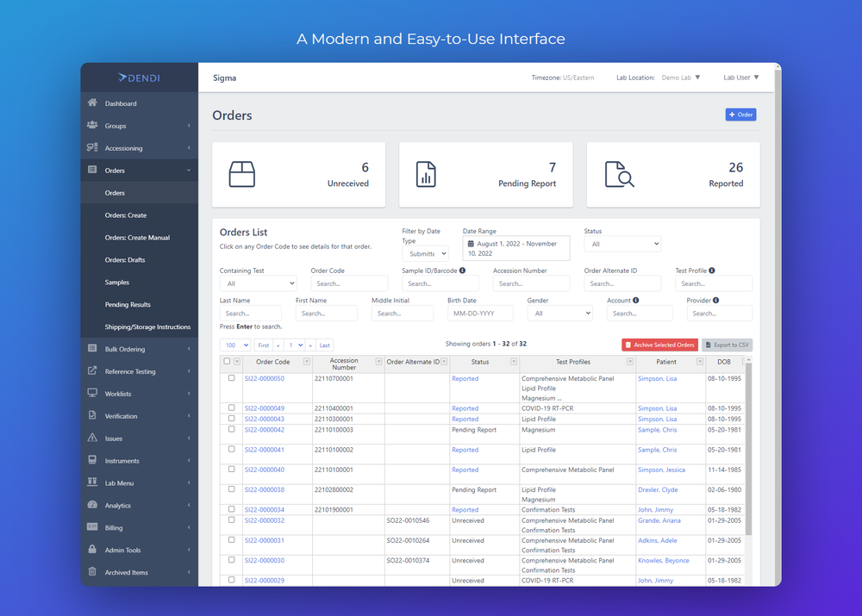This screenshot has height=616, width=862.
Task: Open order link SI22-0000034
Action: pyautogui.click(x=265, y=509)
